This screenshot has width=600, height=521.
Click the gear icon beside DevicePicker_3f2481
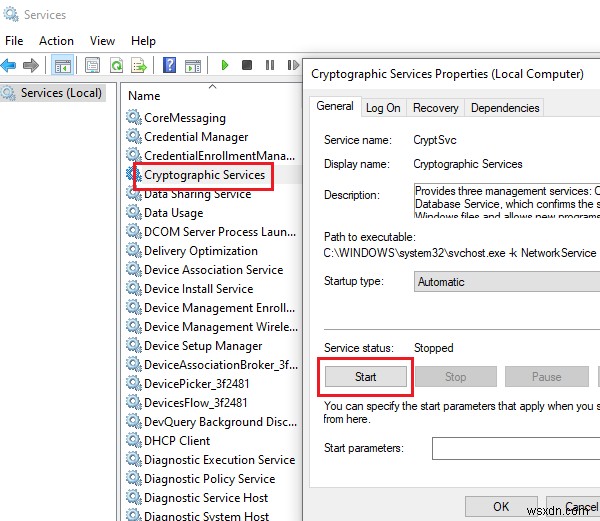click(x=134, y=383)
